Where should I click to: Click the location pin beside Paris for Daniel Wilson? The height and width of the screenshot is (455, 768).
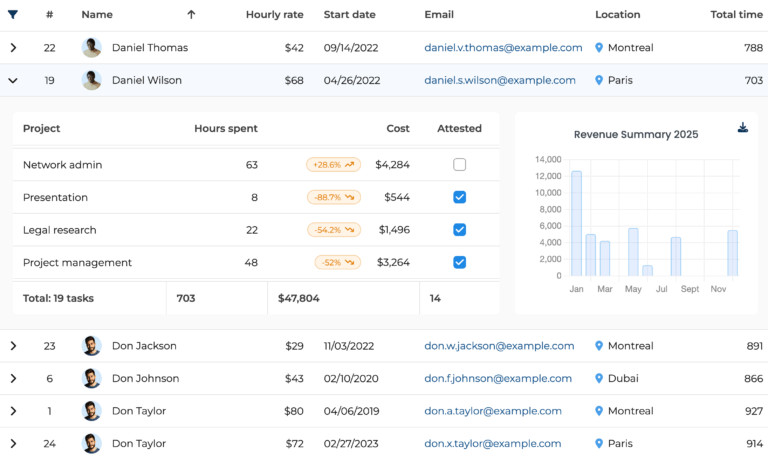[x=599, y=81]
